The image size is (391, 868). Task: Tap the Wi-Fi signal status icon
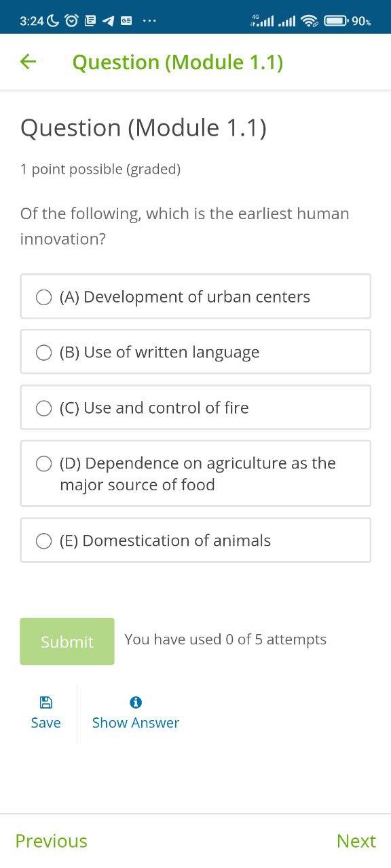(310, 21)
